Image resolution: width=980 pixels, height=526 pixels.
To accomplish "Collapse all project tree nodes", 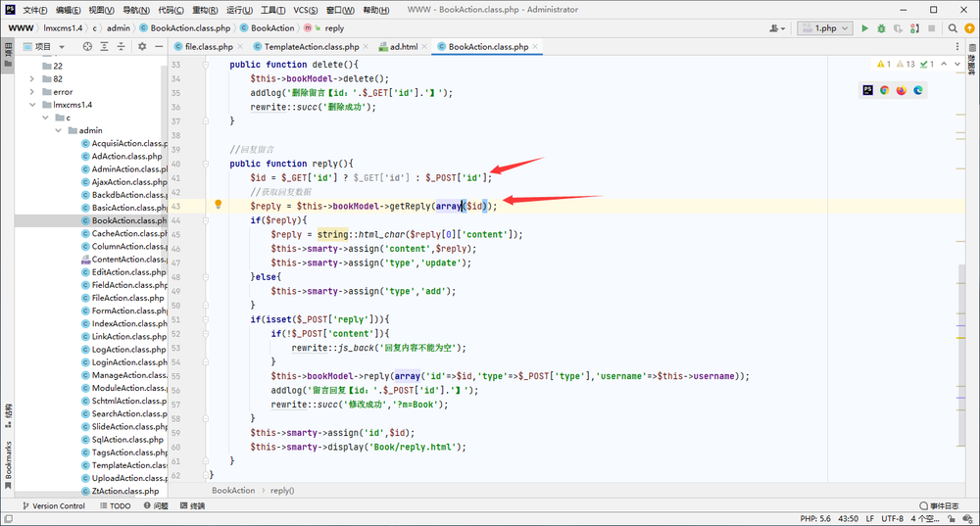I will pyautogui.click(x=121, y=46).
